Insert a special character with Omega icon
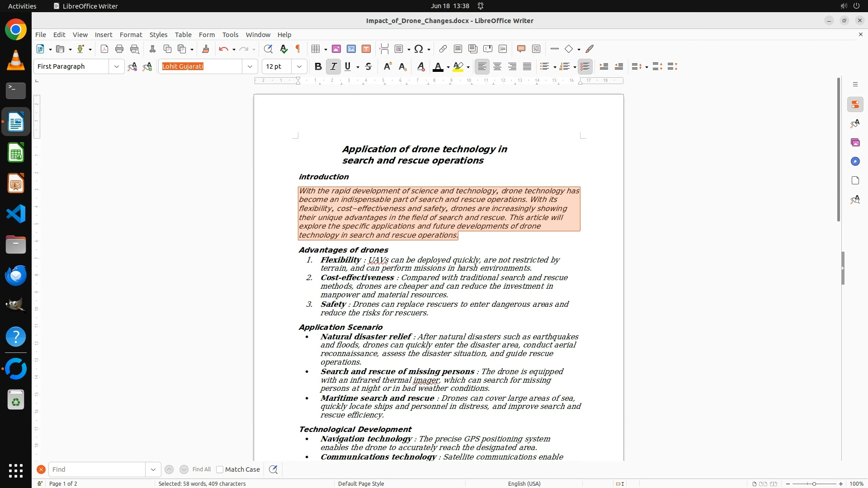 pos(419,49)
